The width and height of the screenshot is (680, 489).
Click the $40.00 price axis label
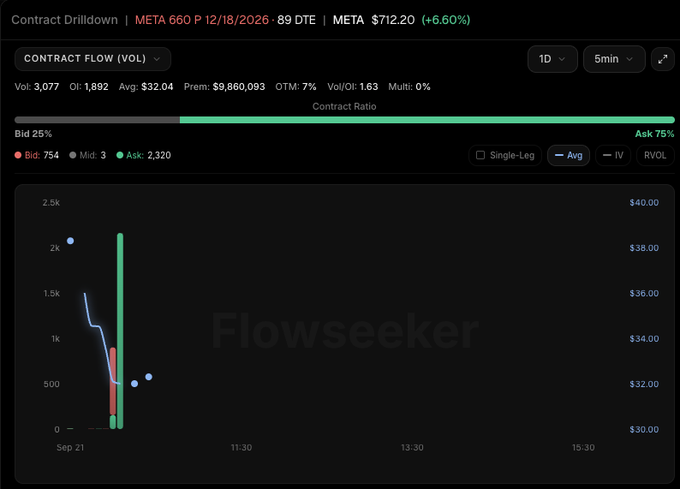tap(644, 202)
